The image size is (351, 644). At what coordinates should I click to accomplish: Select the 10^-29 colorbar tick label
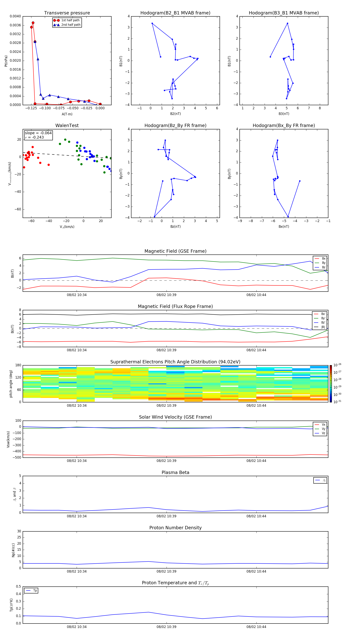tap(337, 387)
